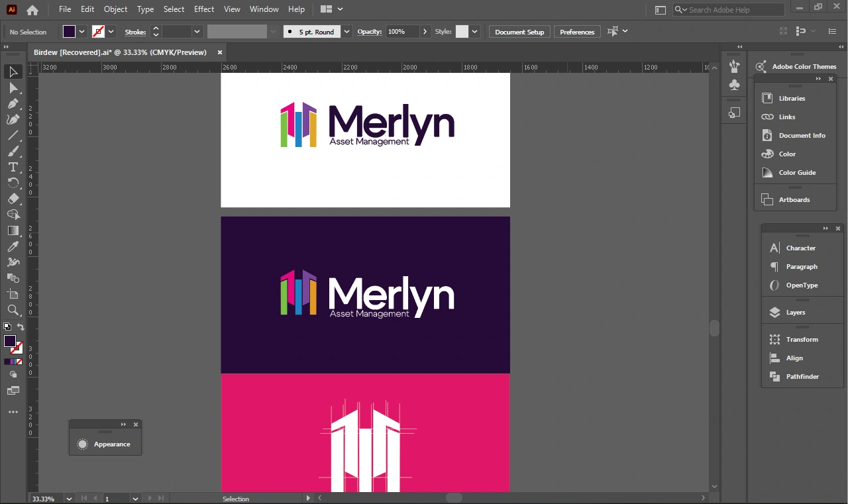Image resolution: width=848 pixels, height=504 pixels.
Task: Open the fill color dropdown arrow
Action: click(82, 32)
